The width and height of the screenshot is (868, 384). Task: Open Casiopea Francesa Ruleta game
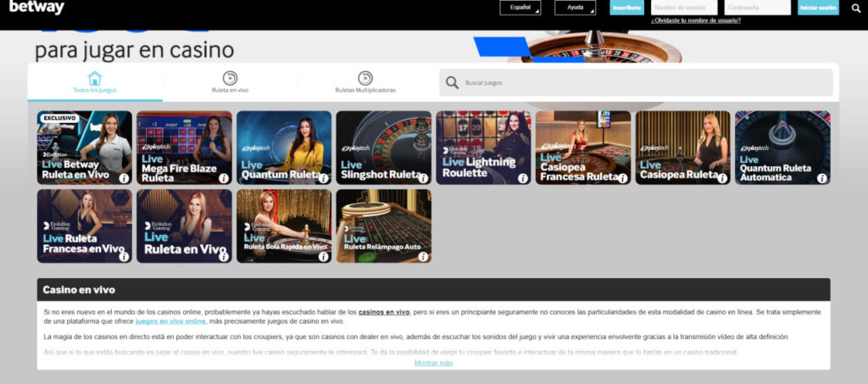(x=583, y=147)
